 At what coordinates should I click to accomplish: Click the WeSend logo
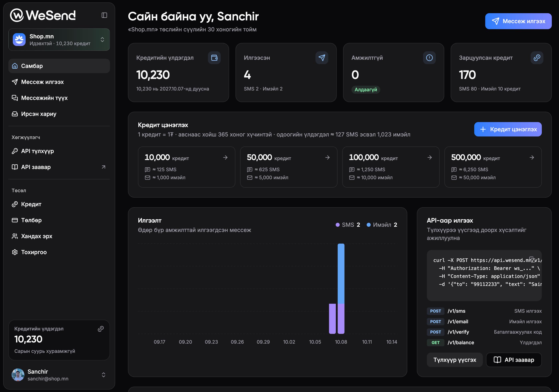[x=43, y=15]
